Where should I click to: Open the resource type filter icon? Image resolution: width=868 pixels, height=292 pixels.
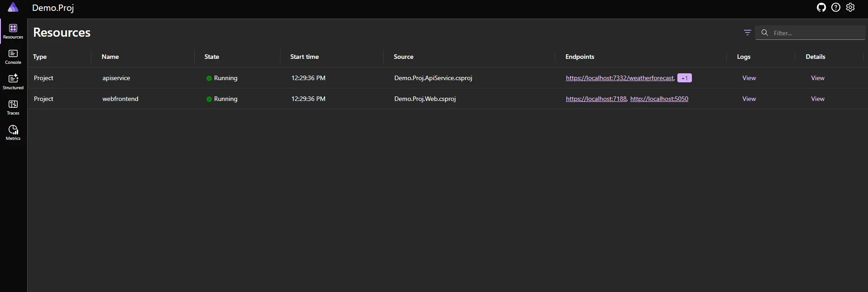(748, 33)
